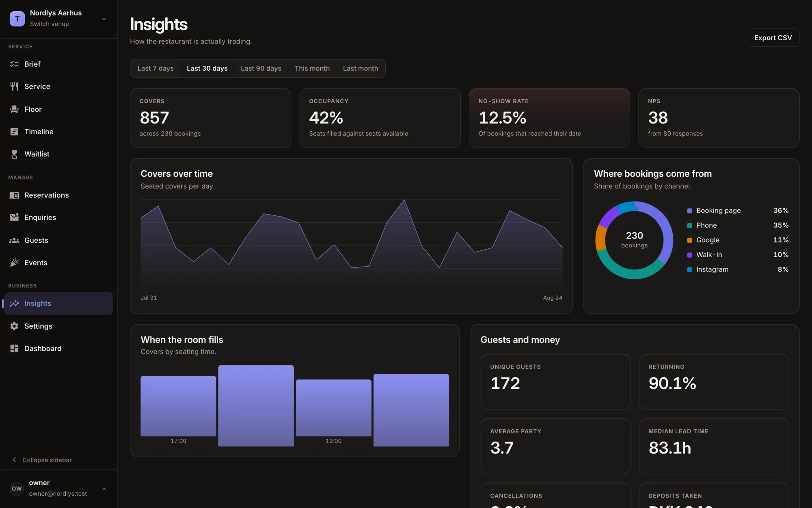This screenshot has height=508, width=812.
Task: Click Switch venue text
Action: click(x=50, y=24)
